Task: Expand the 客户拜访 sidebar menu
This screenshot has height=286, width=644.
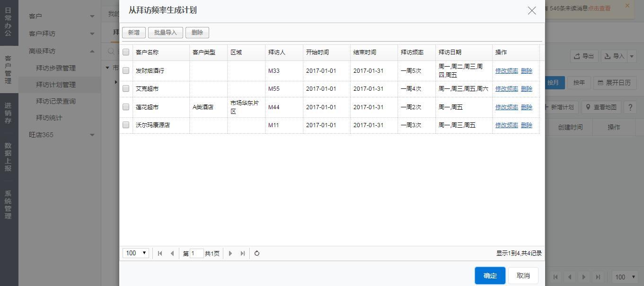Action: click(x=61, y=34)
